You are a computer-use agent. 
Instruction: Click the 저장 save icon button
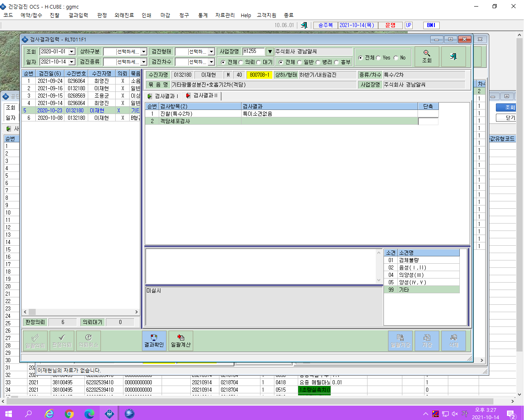pyautogui.click(x=427, y=341)
